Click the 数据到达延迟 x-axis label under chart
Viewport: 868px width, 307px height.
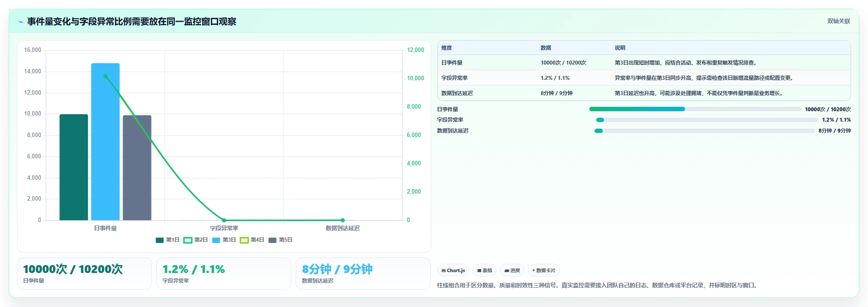343,229
